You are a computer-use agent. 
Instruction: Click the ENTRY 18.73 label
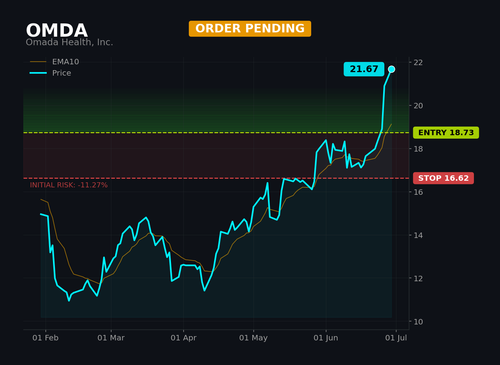tap(446, 133)
